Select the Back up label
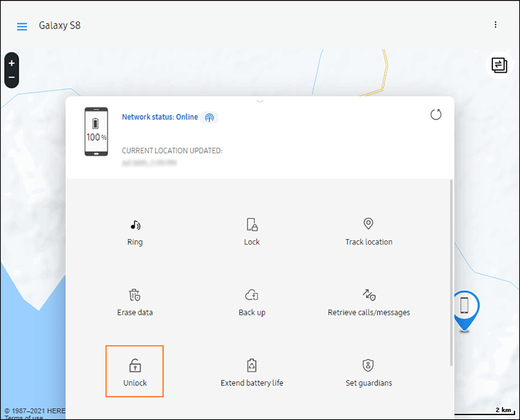This screenshot has width=520, height=420. (x=252, y=313)
